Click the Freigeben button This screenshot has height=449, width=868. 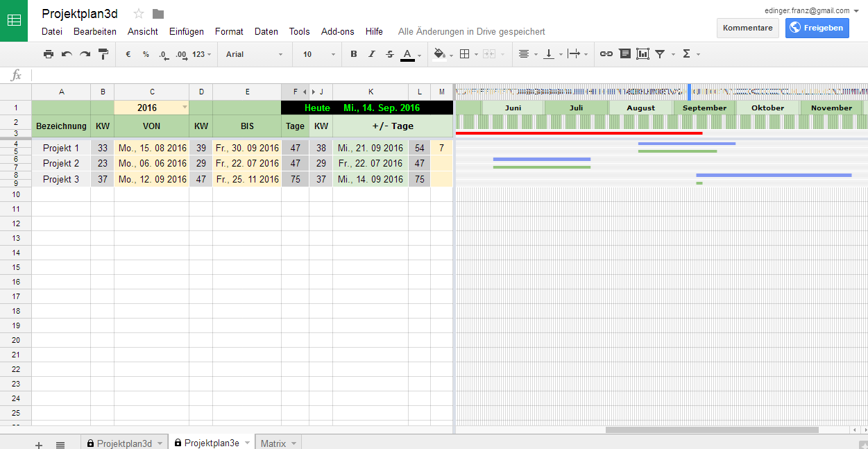coord(817,28)
